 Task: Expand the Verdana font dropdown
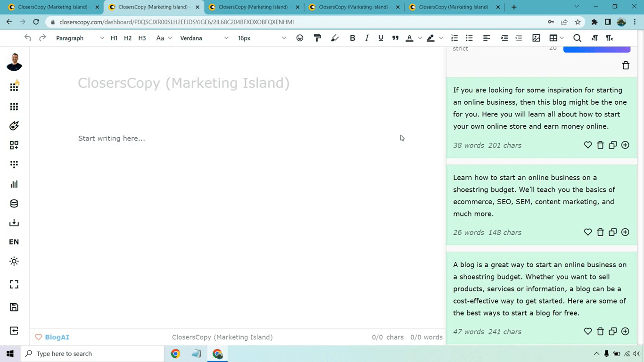(204, 38)
